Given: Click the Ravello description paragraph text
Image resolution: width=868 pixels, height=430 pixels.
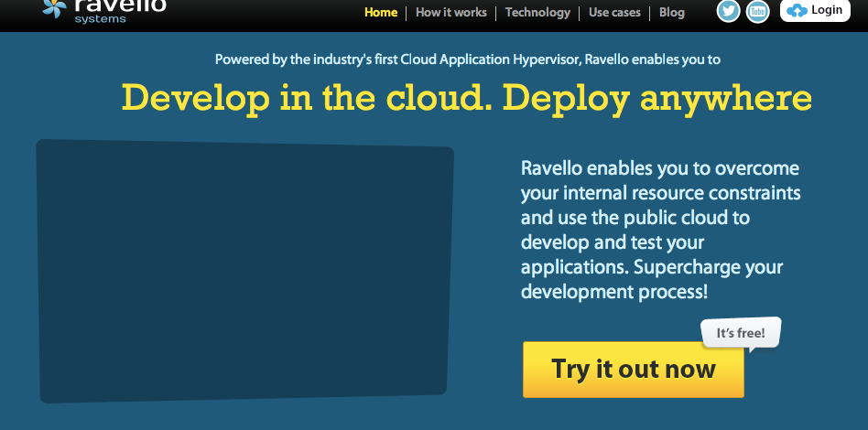Looking at the screenshot, I should tap(659, 219).
